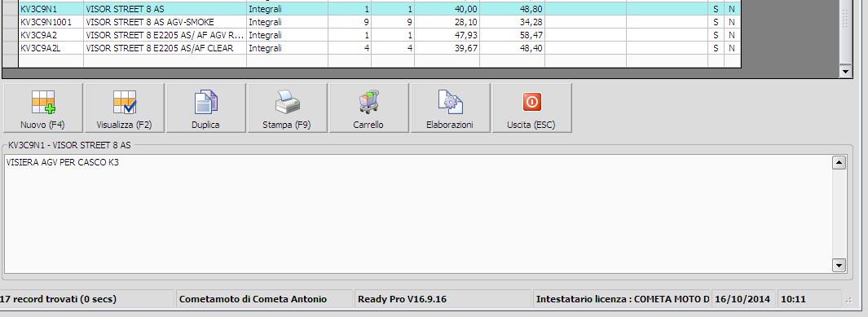Select the KV3C9A2 code cell
Screen dimensions: 868x317
tap(51, 35)
